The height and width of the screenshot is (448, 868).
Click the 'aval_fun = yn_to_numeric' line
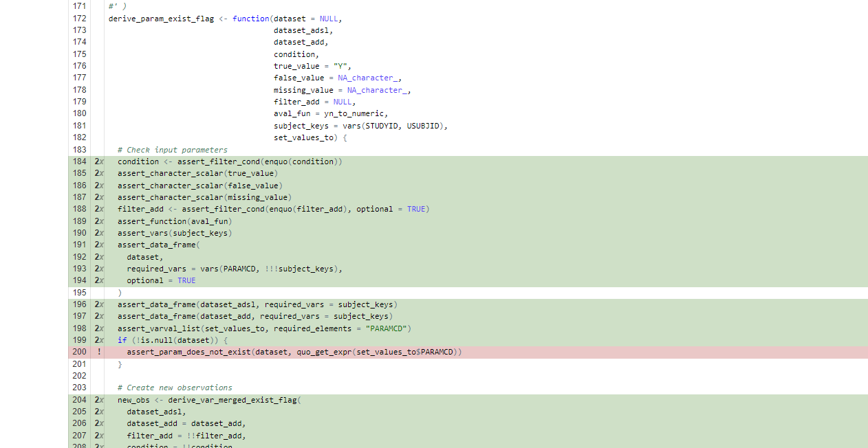pyautogui.click(x=331, y=114)
